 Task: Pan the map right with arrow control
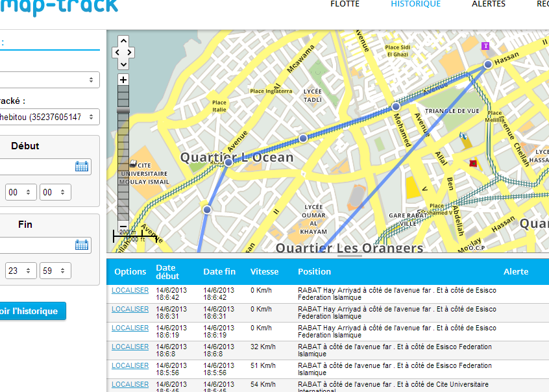(130, 53)
